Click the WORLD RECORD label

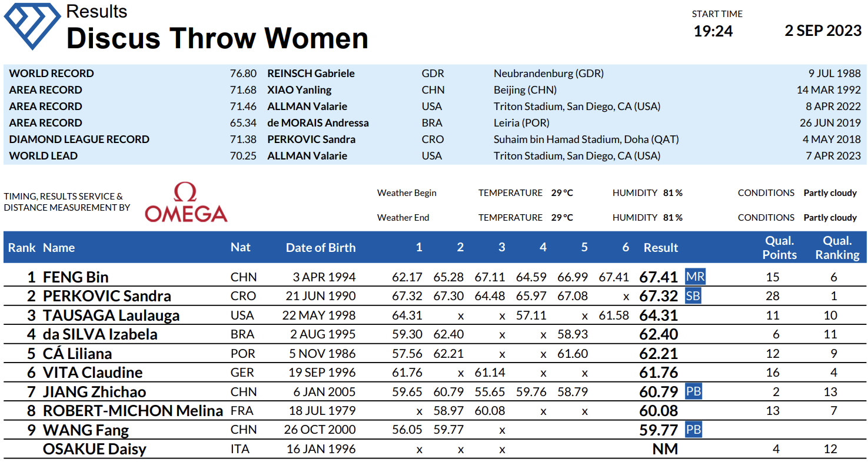[x=51, y=74]
